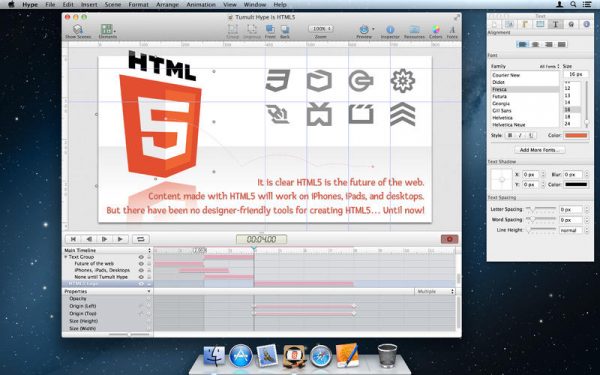This screenshot has width=600, height=375.
Task: Adjust the Word Spacing slider
Action: (541, 219)
